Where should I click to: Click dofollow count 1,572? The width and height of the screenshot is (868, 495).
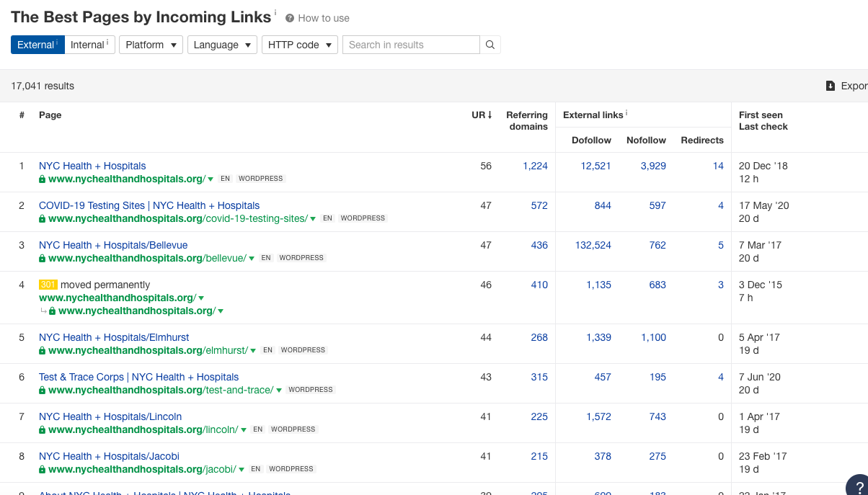click(x=598, y=416)
